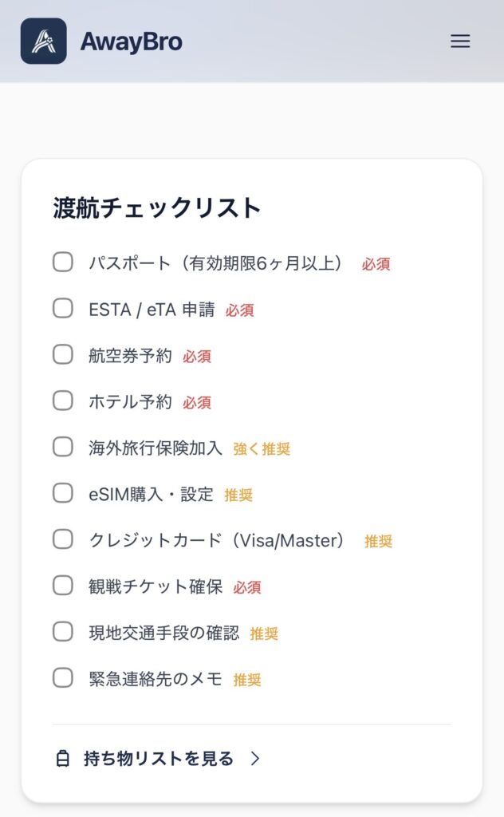Tick the 観戦チケット確保 checkbox
The image size is (504, 817).
point(63,586)
